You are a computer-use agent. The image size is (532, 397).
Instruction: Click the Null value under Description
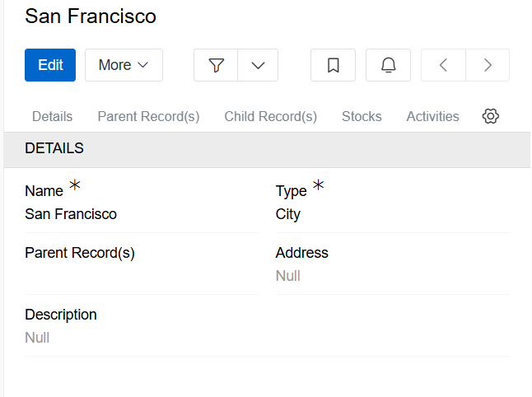[37, 338]
